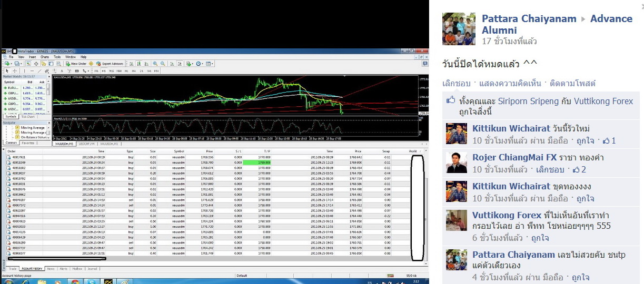The image size is (644, 284).
Task: Select the M5 timeframe button
Action: tap(104, 70)
